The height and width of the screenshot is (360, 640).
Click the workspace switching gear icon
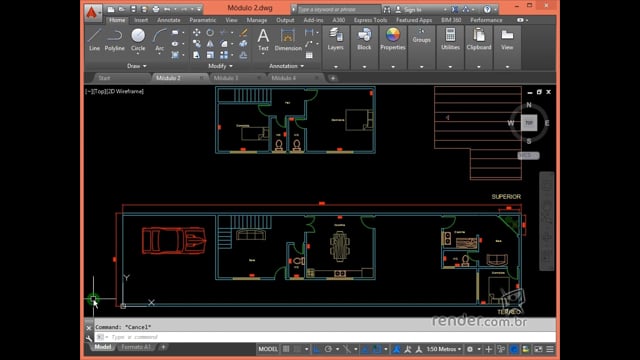(470, 349)
